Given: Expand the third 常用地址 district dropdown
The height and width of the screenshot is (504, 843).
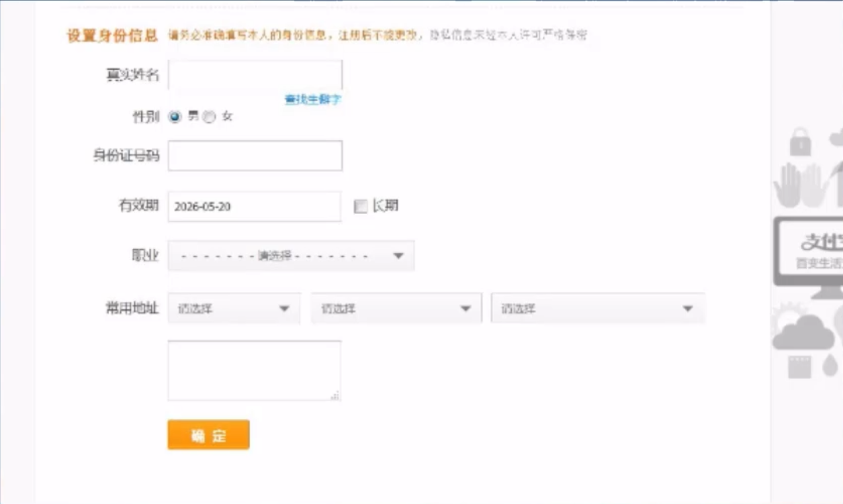Looking at the screenshot, I should [597, 309].
